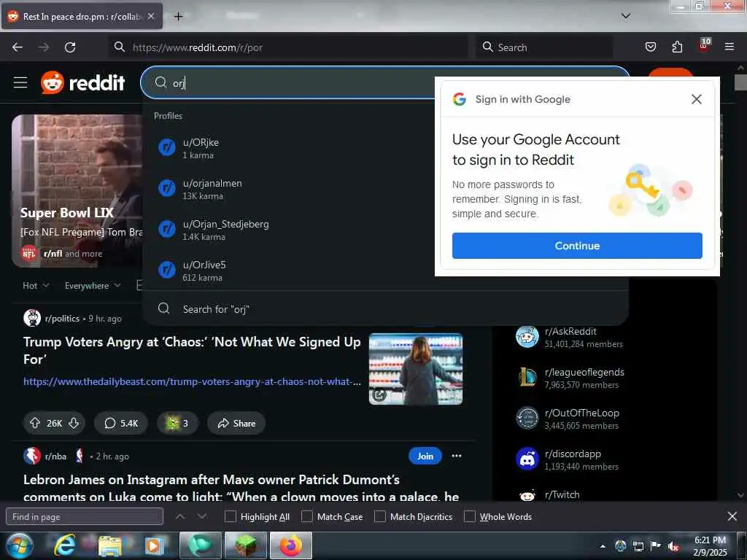This screenshot has width=747, height=560.
Task: Click the blue Continue button
Action: [577, 246]
